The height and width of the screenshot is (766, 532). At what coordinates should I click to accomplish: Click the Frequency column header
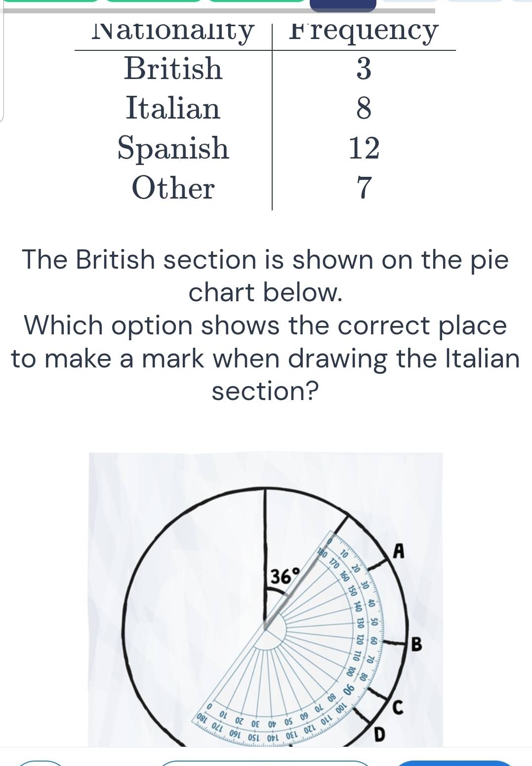click(x=364, y=31)
